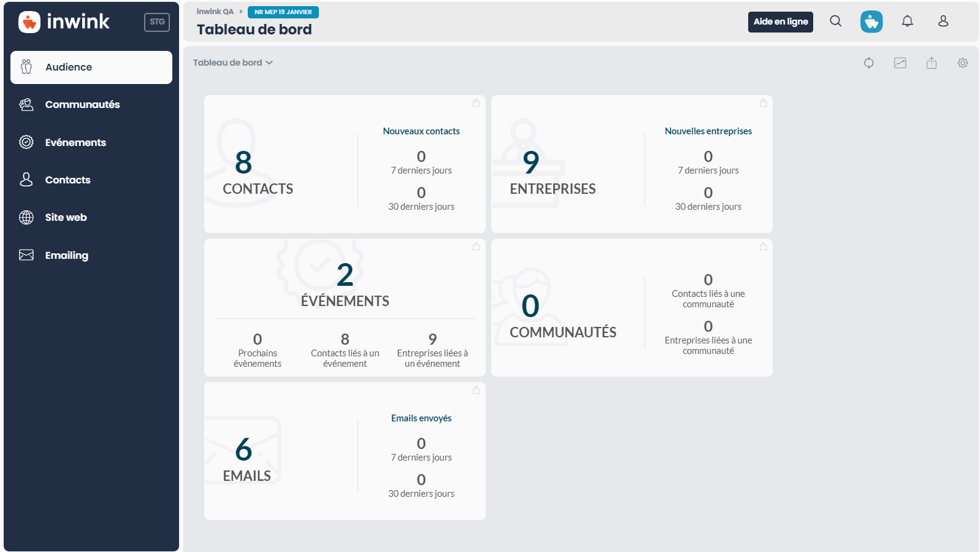Open Communautés in the sidebar
This screenshot has height=552, width=980.
91,105
